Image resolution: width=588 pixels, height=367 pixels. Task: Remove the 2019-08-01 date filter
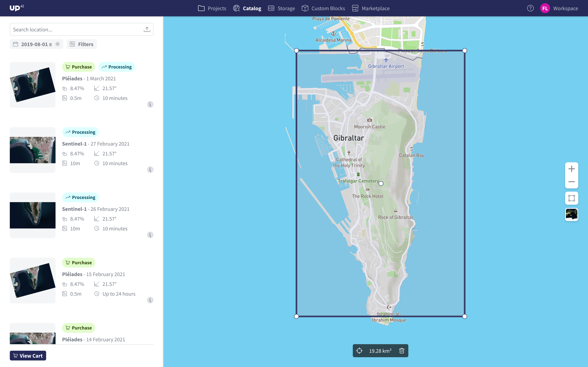point(58,44)
